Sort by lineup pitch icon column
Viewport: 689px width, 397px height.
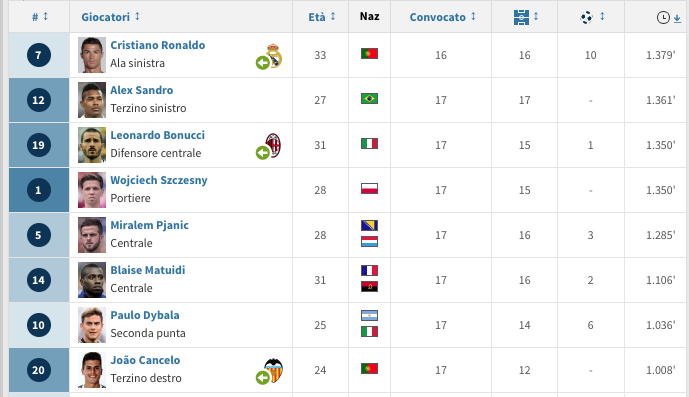pos(521,17)
